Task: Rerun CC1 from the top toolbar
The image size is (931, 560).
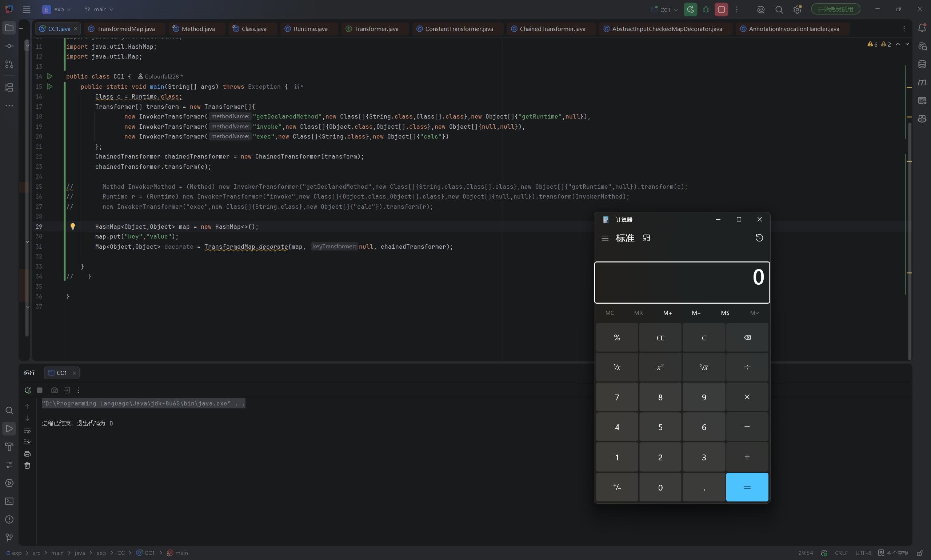Action: (690, 9)
